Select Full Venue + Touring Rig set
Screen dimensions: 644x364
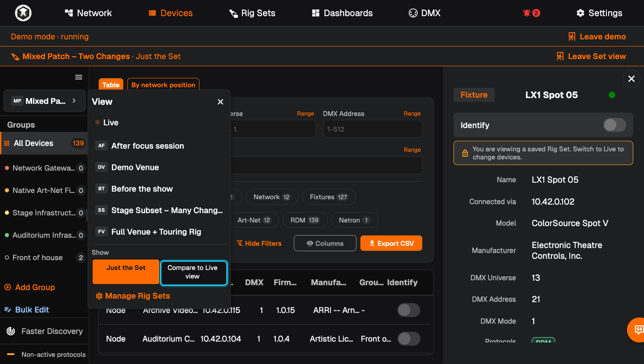pos(159,232)
